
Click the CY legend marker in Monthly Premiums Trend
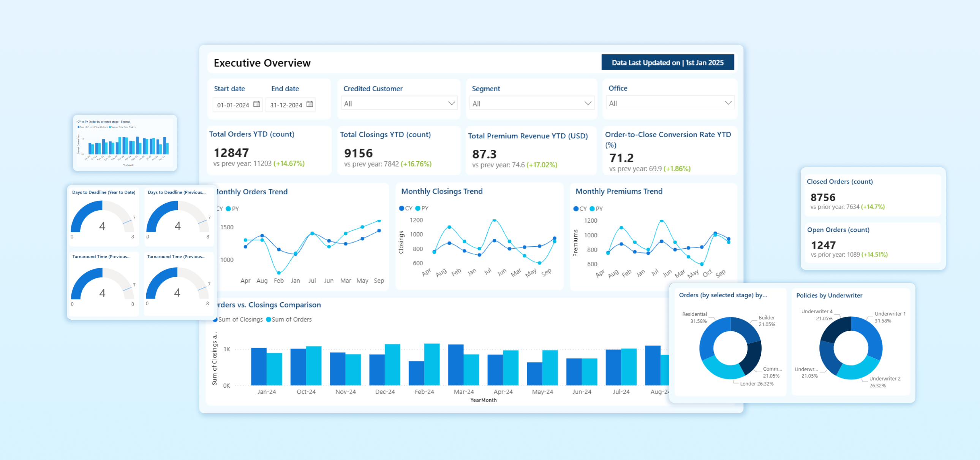click(576, 209)
